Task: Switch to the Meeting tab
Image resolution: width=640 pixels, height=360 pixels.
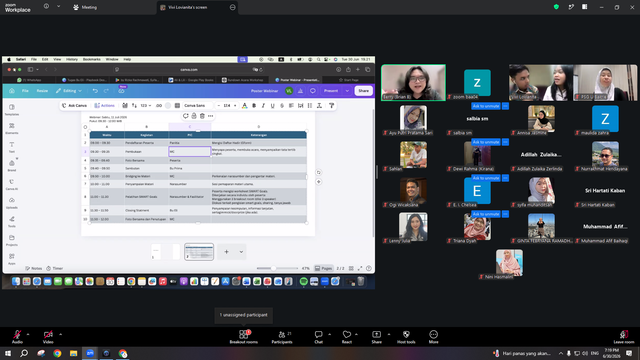Action: click(85, 7)
